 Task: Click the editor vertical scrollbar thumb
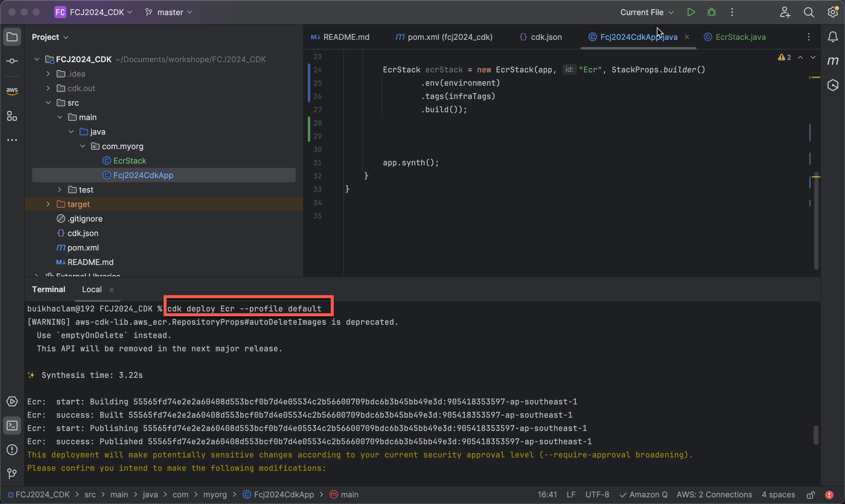[816, 222]
